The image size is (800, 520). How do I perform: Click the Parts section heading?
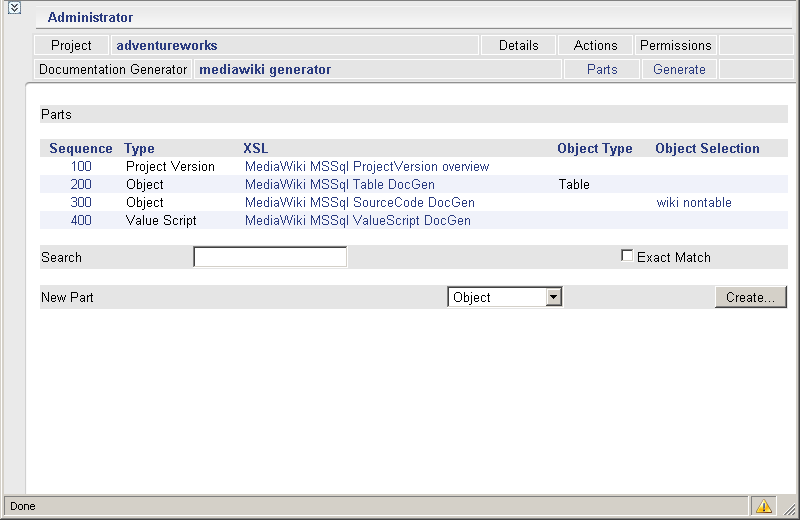[56, 114]
